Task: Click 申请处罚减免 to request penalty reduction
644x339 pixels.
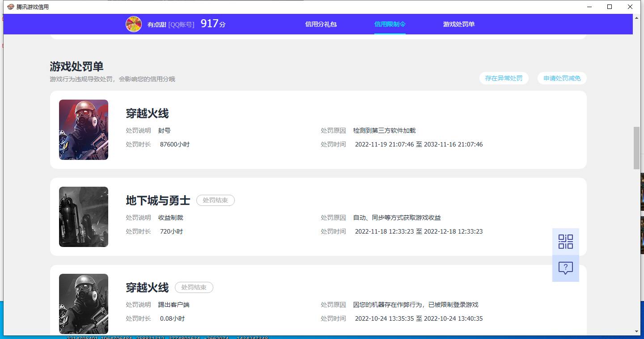Action: [x=562, y=78]
